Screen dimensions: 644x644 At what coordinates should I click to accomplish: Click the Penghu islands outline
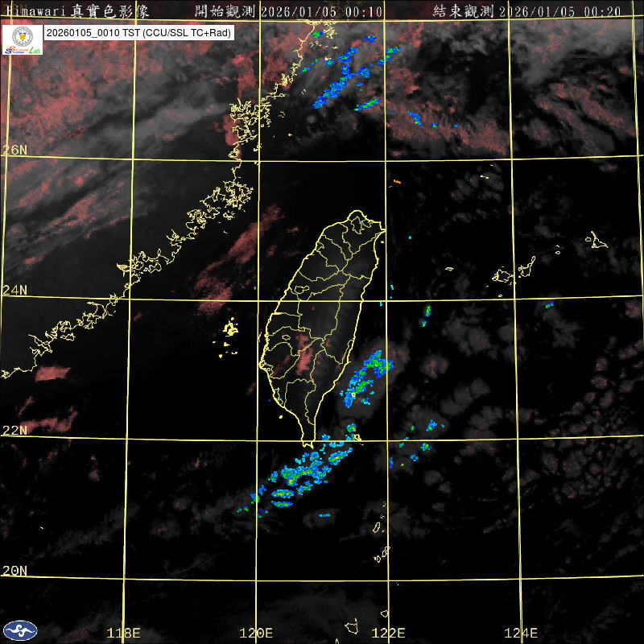231,328
